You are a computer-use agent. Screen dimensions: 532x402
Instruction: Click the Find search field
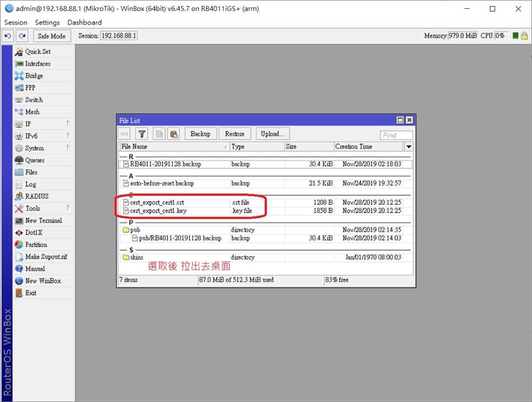click(396, 135)
